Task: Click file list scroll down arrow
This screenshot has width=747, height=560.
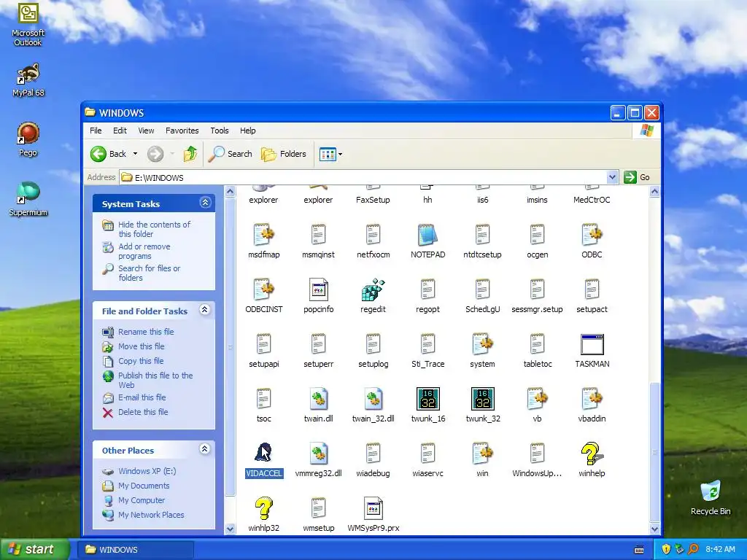Action: 654,529
